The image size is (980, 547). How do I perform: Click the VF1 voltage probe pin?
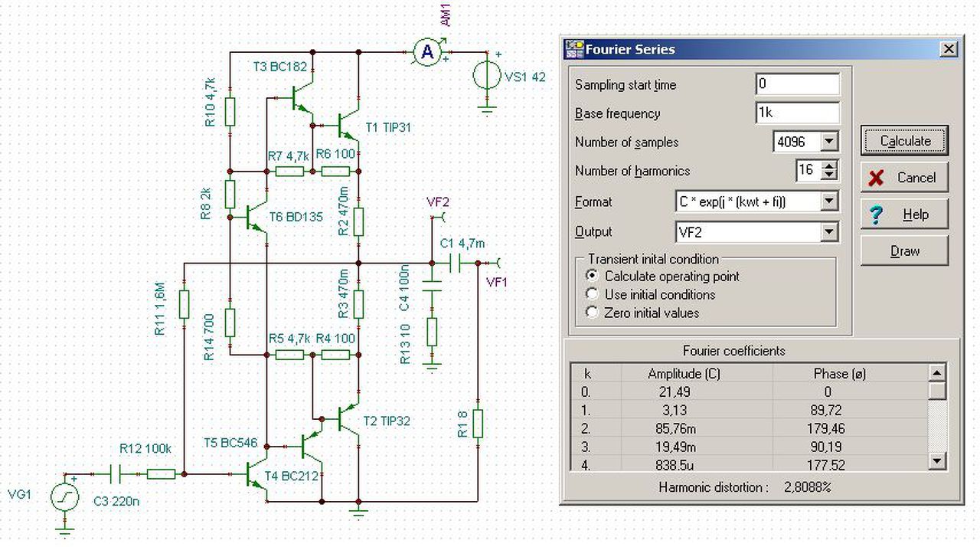pos(494,263)
